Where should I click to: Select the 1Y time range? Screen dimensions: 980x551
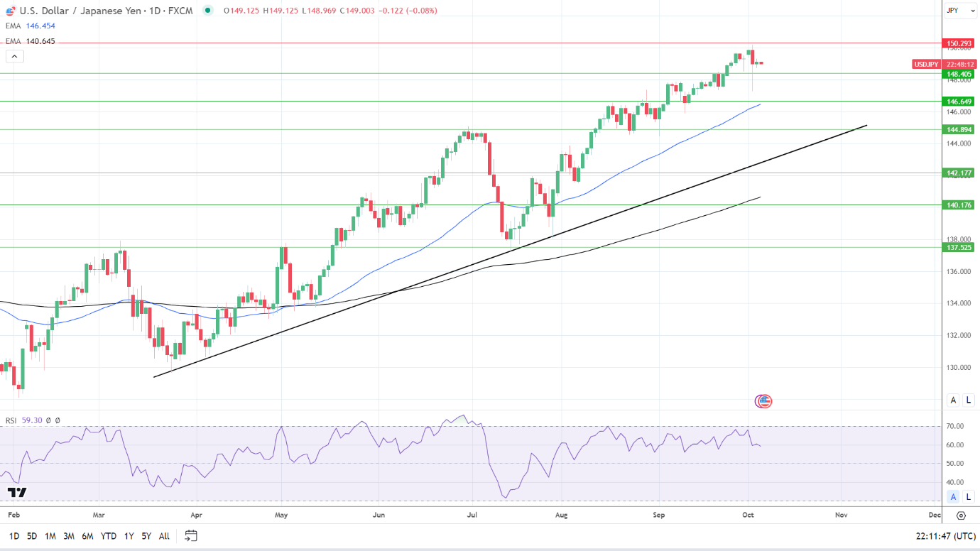tap(129, 536)
